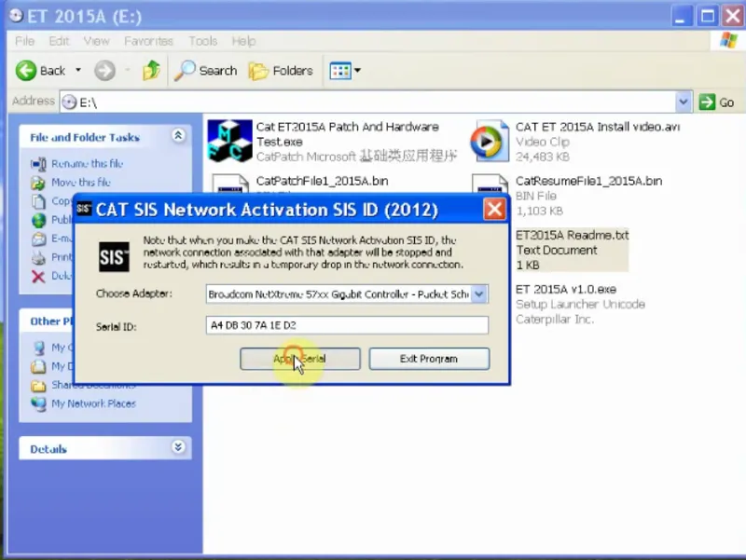
Task: Close the CAT SIS Network Activation dialog
Action: point(494,209)
